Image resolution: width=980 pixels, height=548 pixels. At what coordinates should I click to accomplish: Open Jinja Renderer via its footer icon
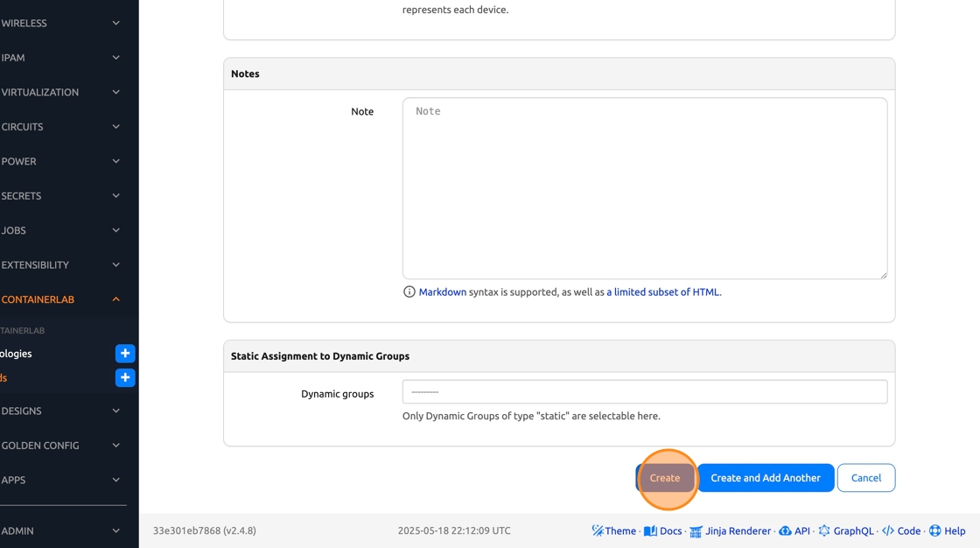pyautogui.click(x=696, y=531)
